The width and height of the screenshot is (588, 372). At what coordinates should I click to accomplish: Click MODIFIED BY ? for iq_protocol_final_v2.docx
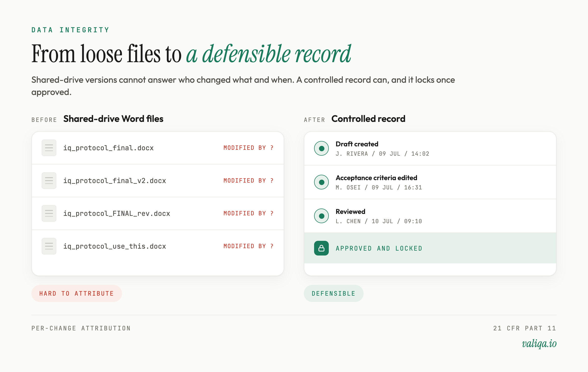coord(249,181)
